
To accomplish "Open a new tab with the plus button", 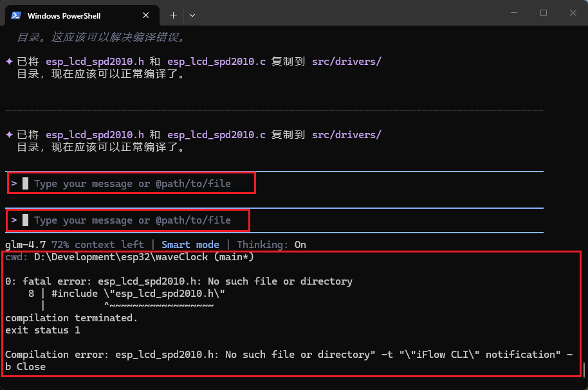I will (173, 15).
